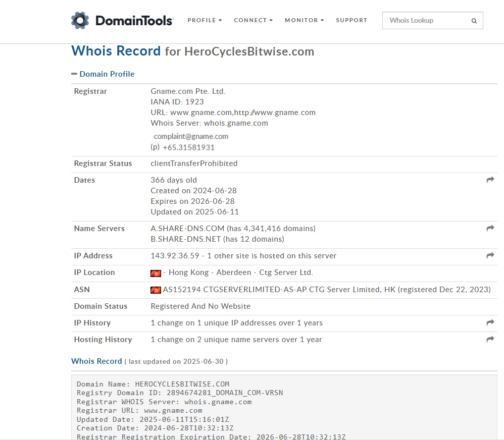The width and height of the screenshot is (504, 440).
Task: Click the AS152194 ASN entry text
Action: pos(327,289)
